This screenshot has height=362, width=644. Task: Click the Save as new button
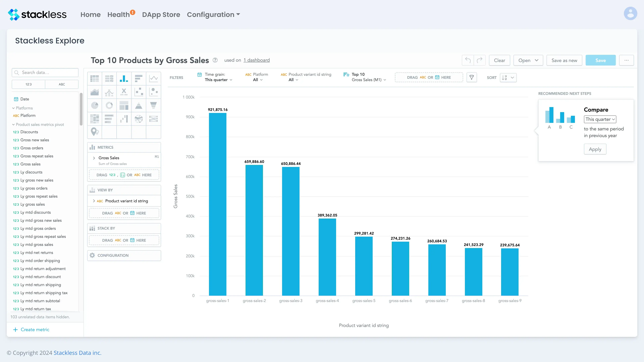pos(564,60)
